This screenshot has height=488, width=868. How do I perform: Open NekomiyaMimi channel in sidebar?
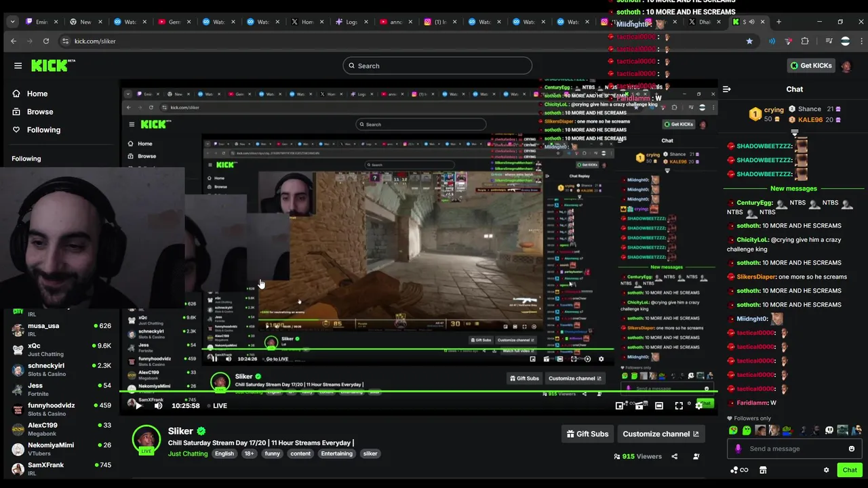click(61, 449)
